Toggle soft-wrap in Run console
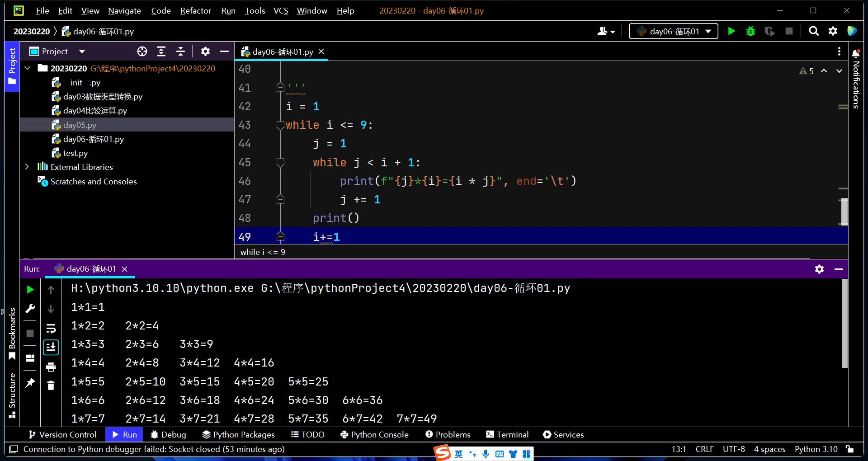Screen dimensions: 868x461 pos(51,329)
